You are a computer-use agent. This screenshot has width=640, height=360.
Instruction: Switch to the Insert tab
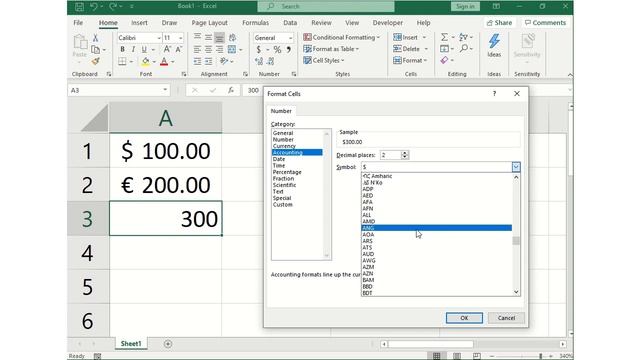pyautogui.click(x=139, y=23)
